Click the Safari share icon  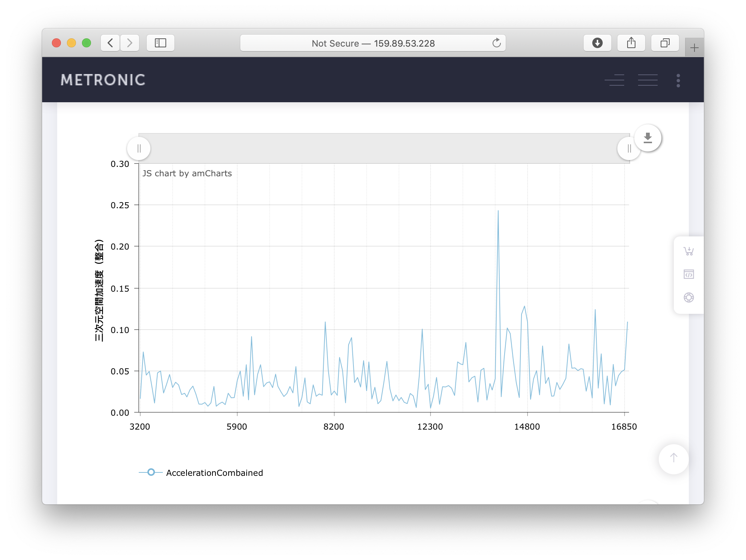point(631,43)
